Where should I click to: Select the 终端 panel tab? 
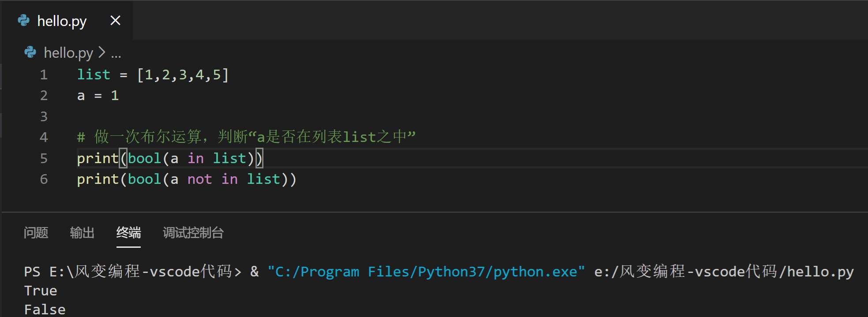click(x=128, y=232)
